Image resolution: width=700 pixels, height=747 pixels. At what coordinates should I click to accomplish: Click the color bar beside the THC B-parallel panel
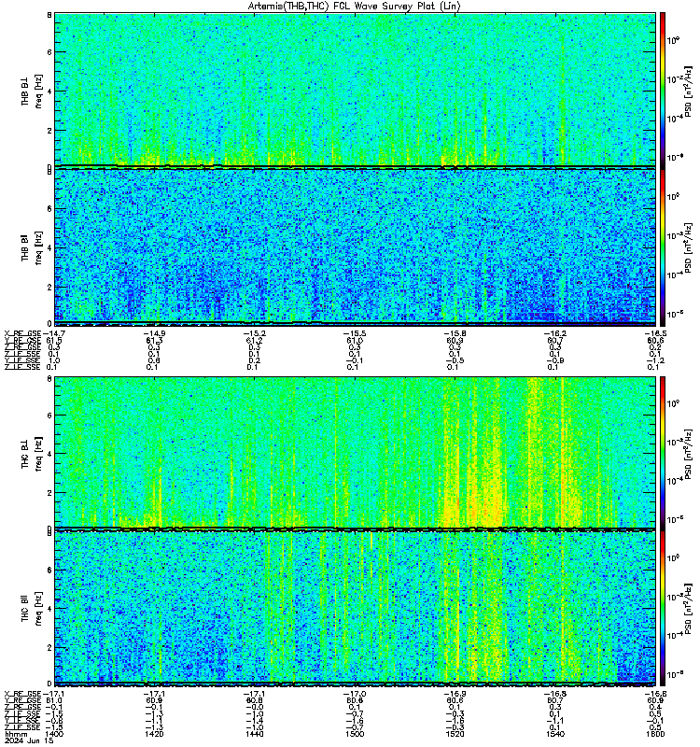click(663, 608)
